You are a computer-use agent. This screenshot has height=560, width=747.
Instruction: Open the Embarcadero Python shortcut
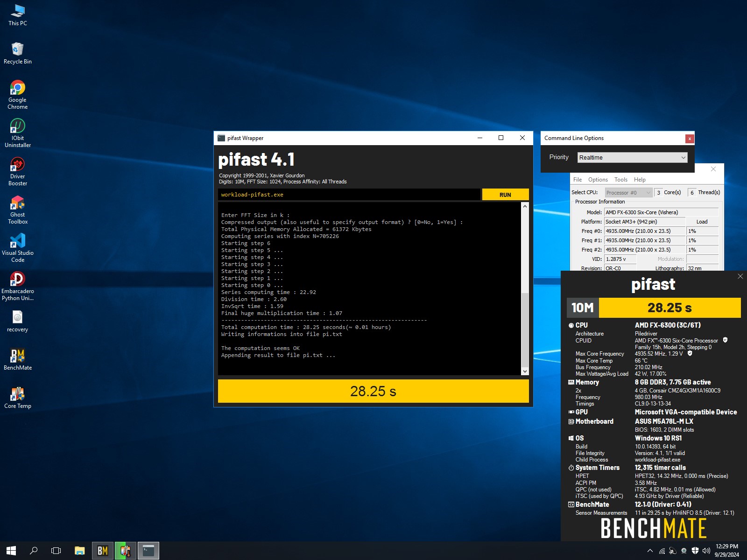click(x=18, y=286)
